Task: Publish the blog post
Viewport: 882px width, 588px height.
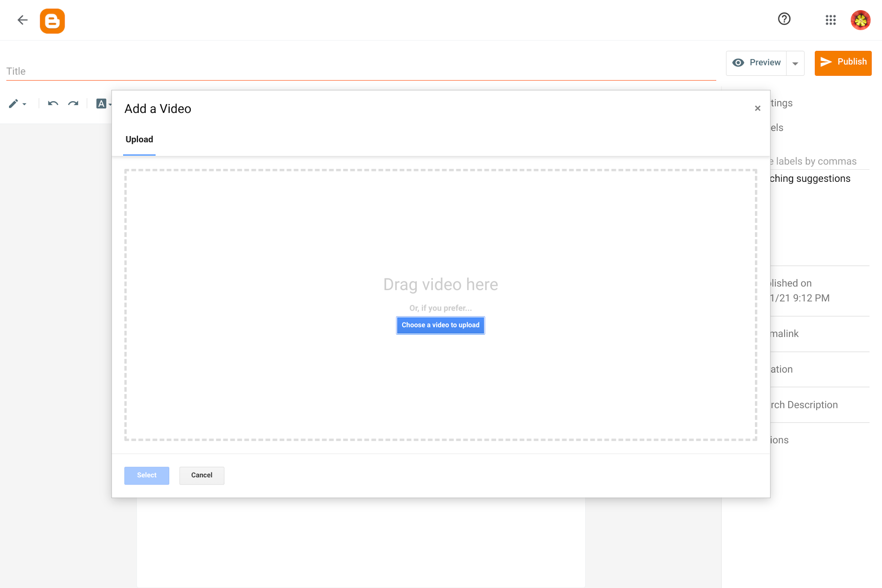Action: 843,62
